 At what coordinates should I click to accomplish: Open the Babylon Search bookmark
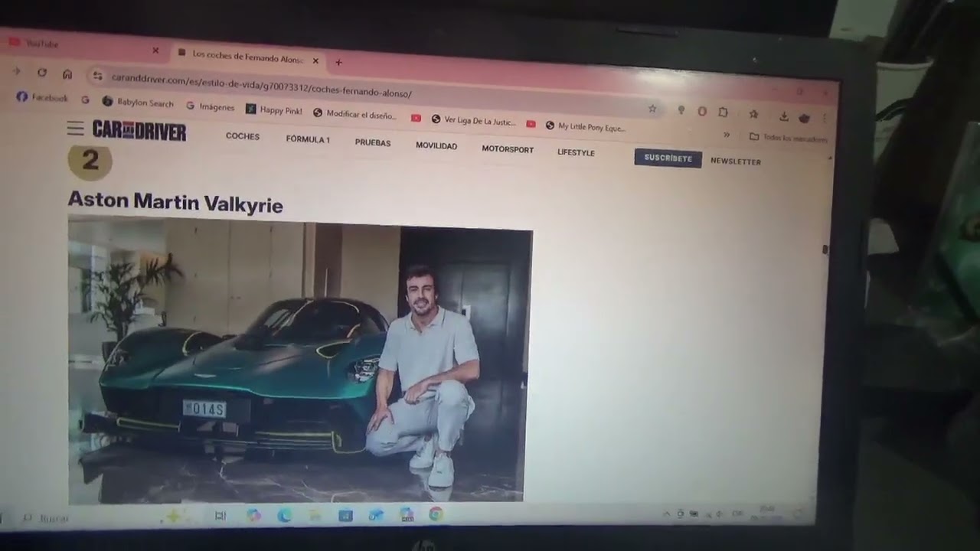coord(138,103)
